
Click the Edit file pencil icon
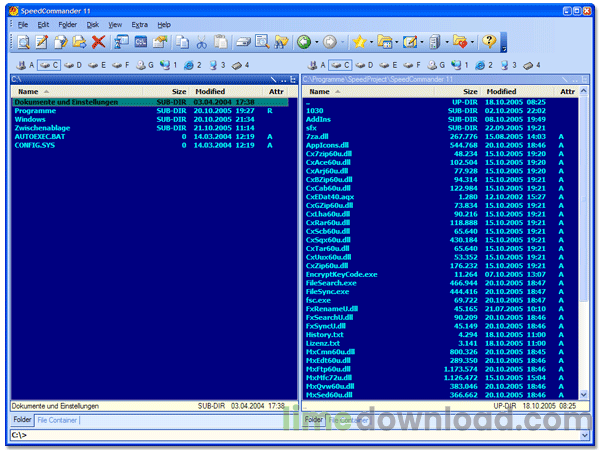[42, 42]
